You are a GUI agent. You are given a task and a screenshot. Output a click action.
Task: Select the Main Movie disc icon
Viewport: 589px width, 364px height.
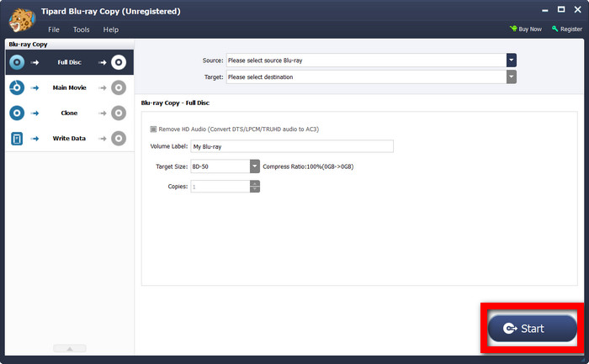pos(17,87)
